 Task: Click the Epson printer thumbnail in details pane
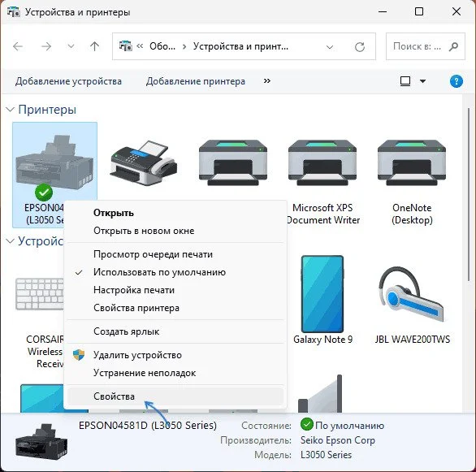(41, 442)
